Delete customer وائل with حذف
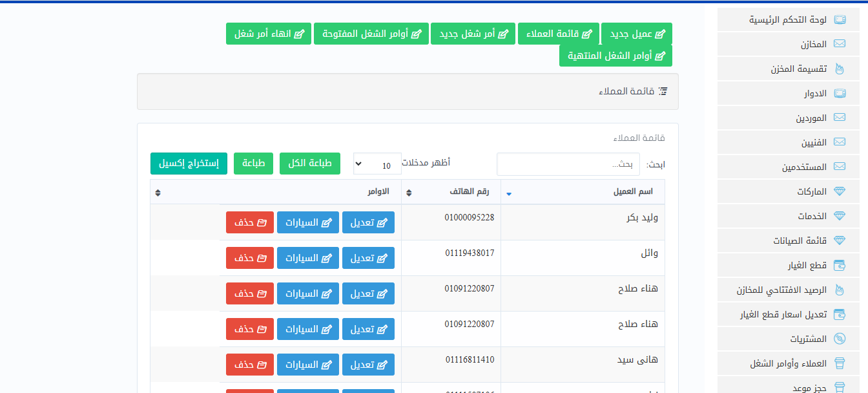The image size is (868, 393). 250,258
